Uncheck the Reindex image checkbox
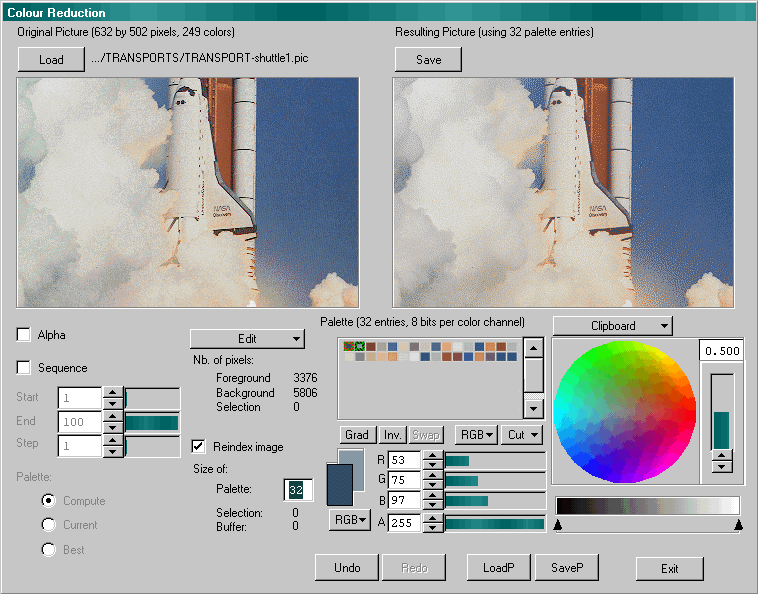758x594 pixels. pyautogui.click(x=199, y=446)
